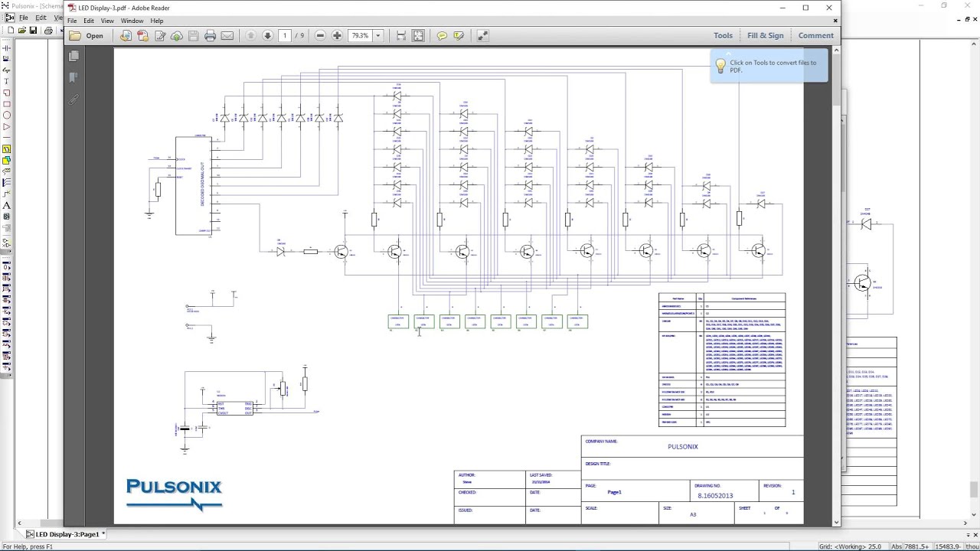
Task: Open the bookmarks side panel
Action: 73,77
